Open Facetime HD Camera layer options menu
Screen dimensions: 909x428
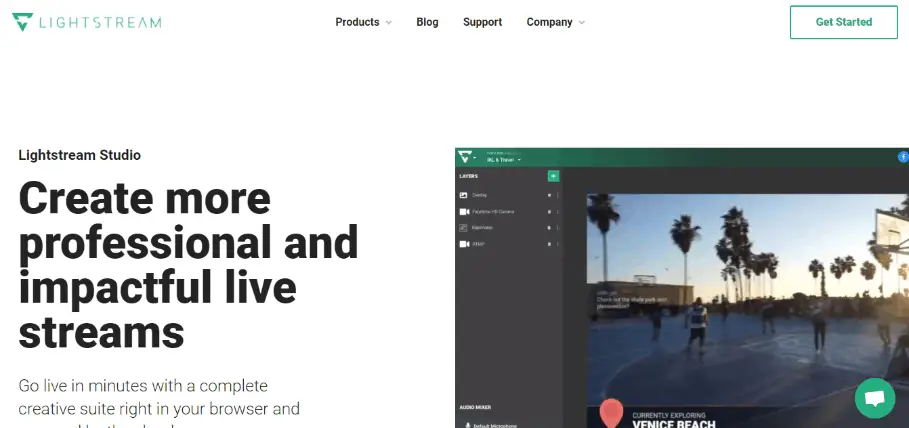pyautogui.click(x=558, y=212)
